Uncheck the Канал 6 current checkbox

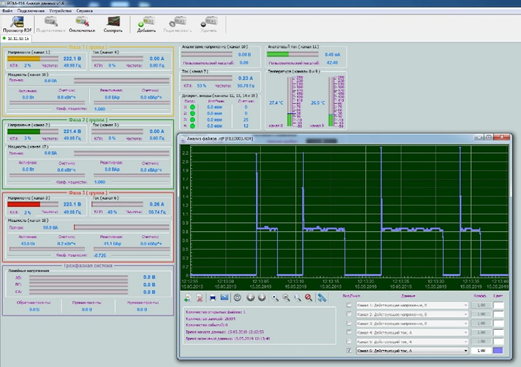coord(349,350)
